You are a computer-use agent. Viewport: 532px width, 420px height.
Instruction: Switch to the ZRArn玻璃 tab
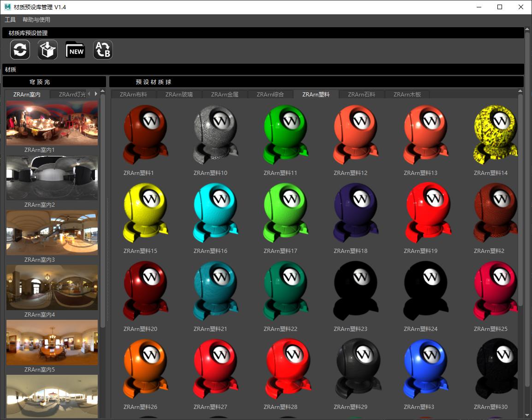tap(179, 95)
